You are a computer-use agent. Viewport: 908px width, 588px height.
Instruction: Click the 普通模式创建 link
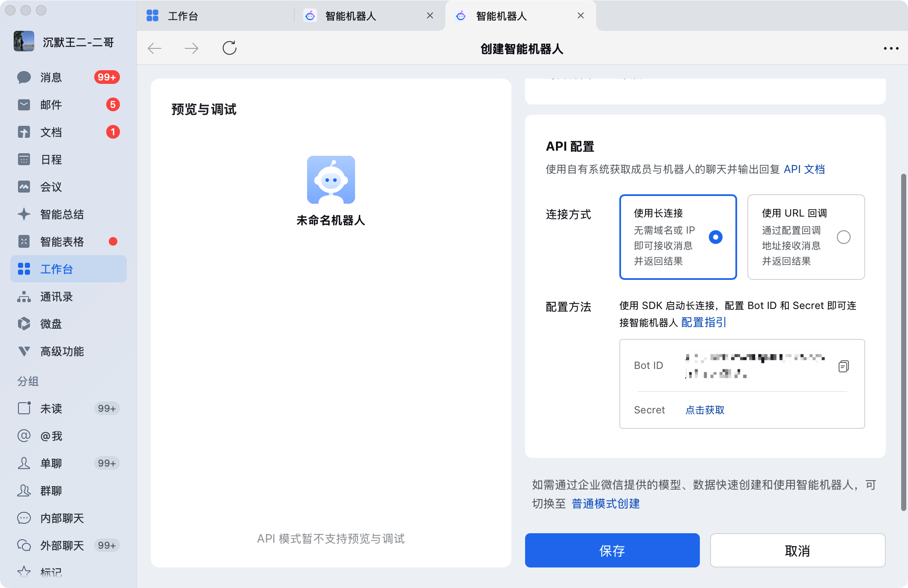[605, 504]
